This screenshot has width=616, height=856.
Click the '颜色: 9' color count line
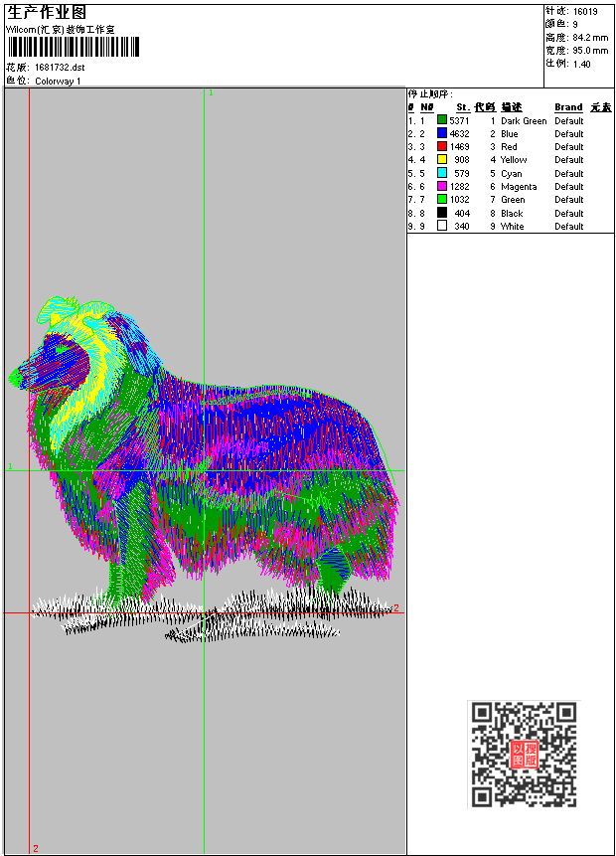[561, 24]
